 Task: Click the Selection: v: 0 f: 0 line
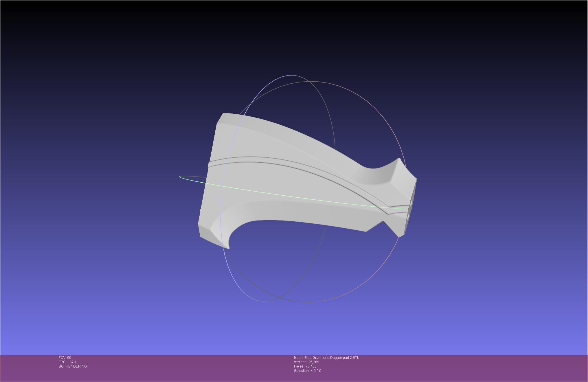pyautogui.click(x=307, y=371)
